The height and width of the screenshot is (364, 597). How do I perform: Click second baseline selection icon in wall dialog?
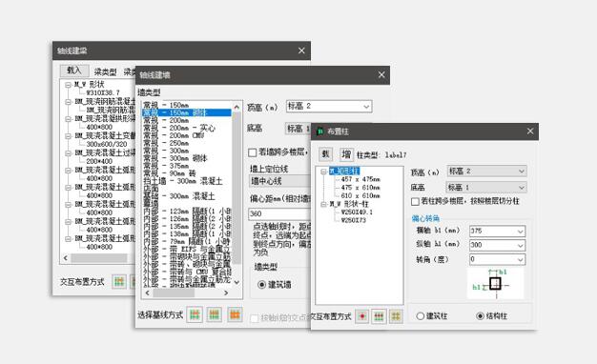point(215,315)
